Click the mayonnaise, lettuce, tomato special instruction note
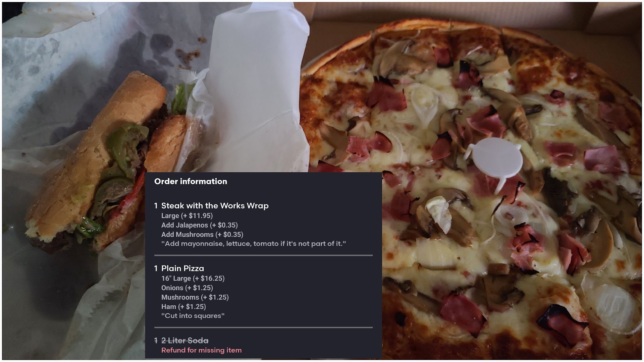The width and height of the screenshot is (644, 362). click(254, 244)
